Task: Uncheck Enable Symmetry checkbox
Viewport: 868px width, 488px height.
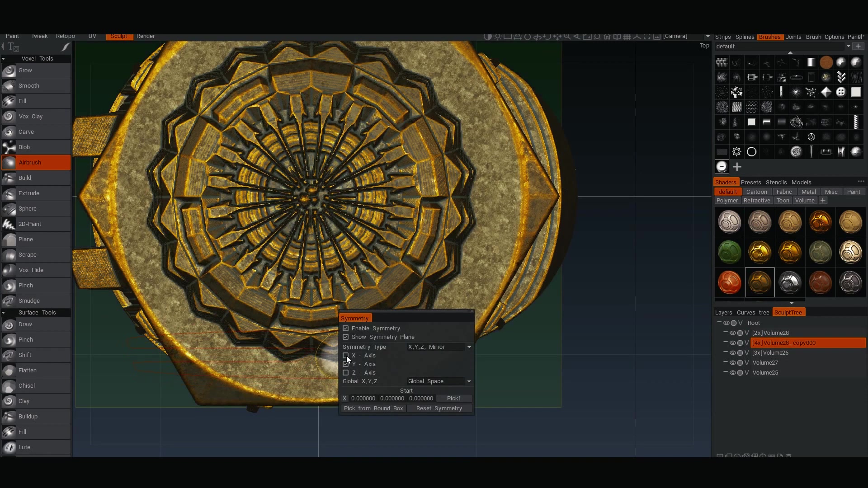Action: tap(346, 328)
